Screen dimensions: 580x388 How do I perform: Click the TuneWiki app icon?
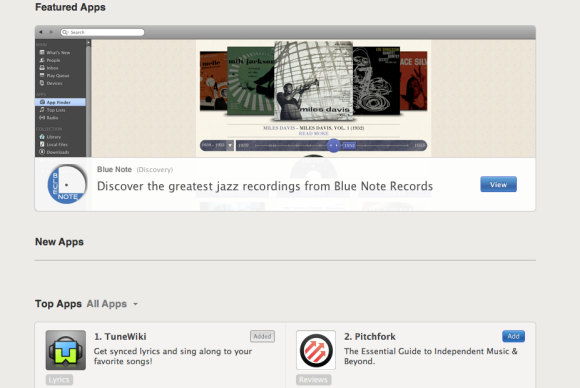[66, 350]
